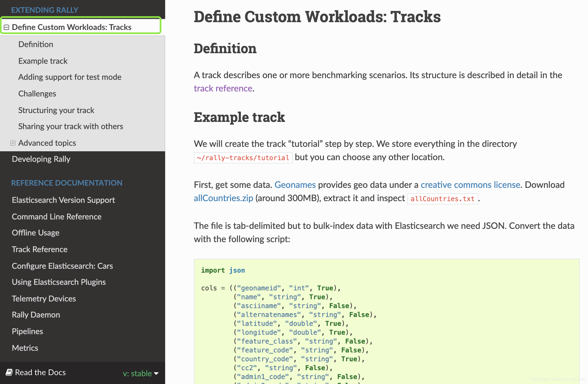The image size is (588, 384).
Task: Expand the Advanced topics section
Action: click(x=13, y=143)
